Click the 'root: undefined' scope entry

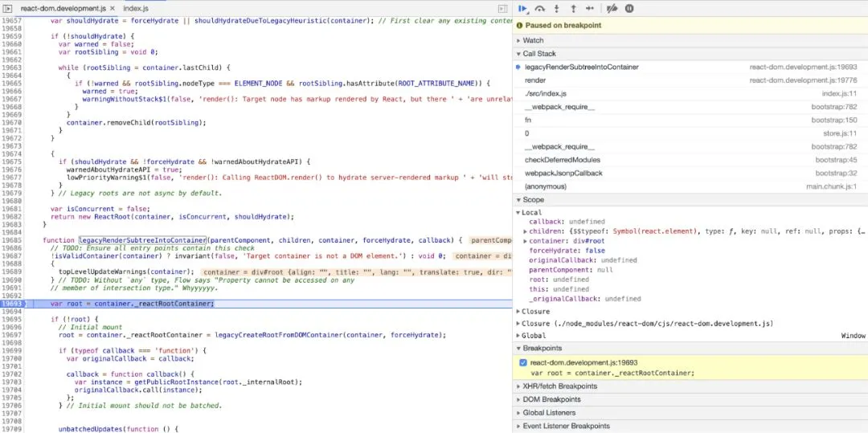coord(559,280)
